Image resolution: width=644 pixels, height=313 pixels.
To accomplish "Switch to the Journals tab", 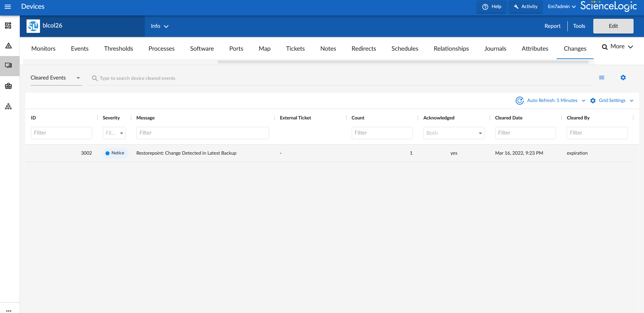I will point(495,49).
